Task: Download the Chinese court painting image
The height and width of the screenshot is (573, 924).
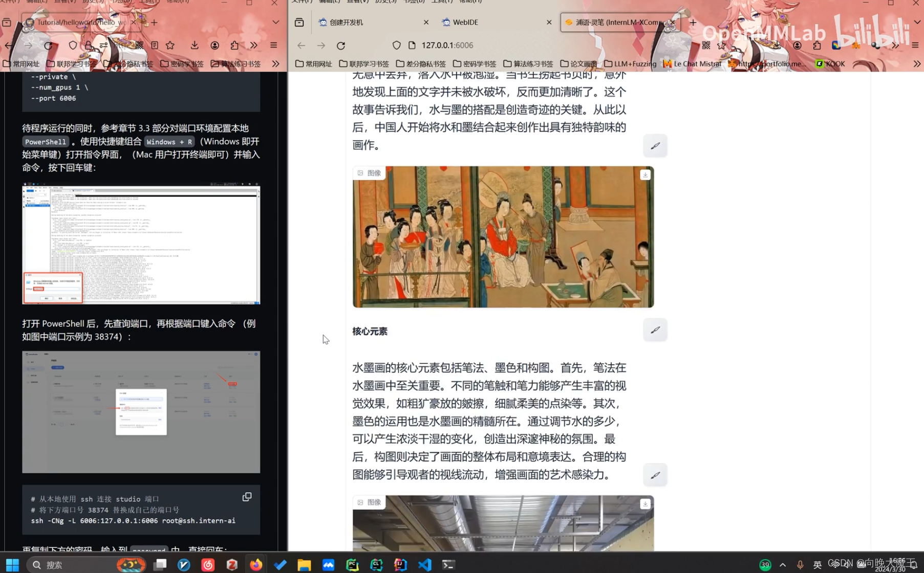Action: pos(645,174)
